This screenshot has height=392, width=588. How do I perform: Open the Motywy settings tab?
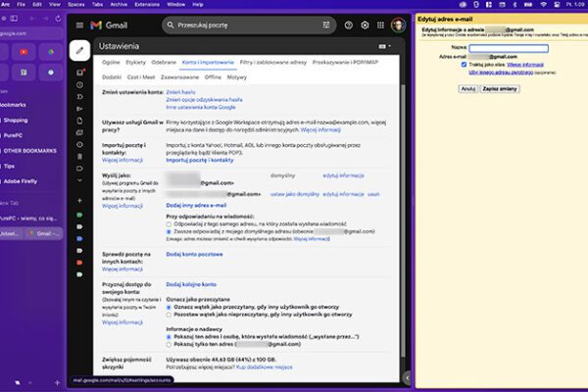click(237, 77)
